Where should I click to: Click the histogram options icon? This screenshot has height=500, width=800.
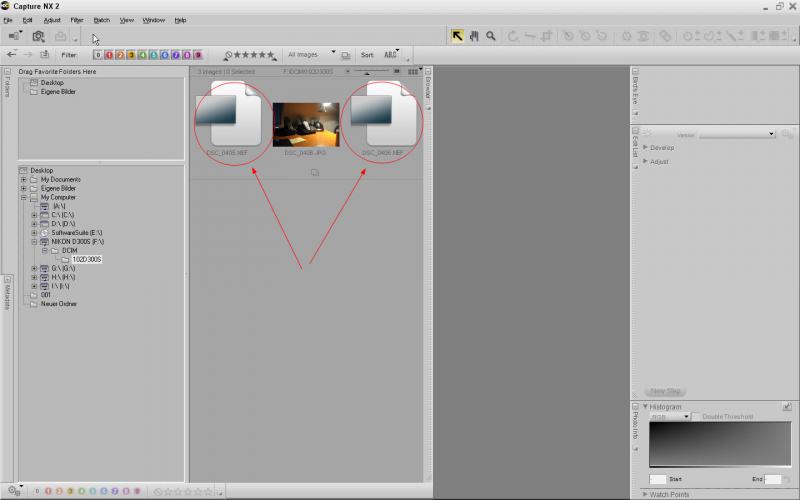click(x=787, y=407)
